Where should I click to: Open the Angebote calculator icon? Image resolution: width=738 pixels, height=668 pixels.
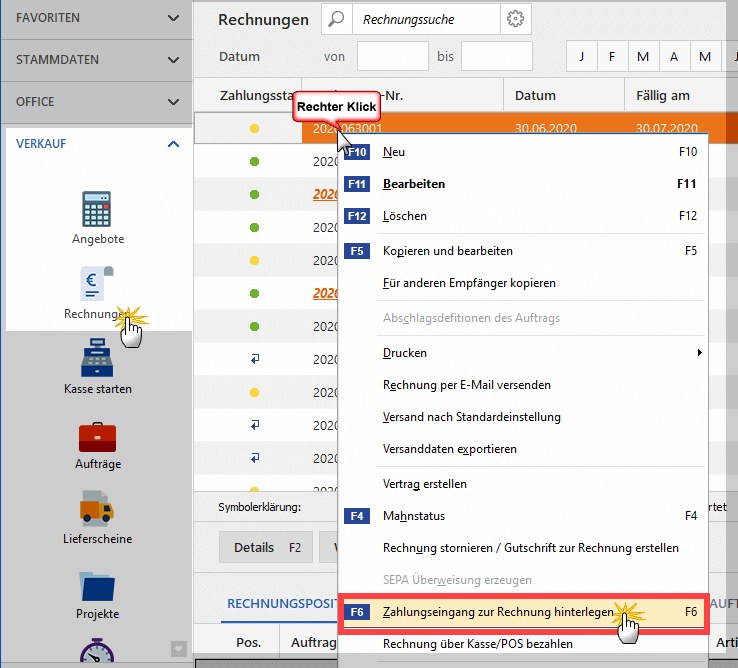pos(96,209)
